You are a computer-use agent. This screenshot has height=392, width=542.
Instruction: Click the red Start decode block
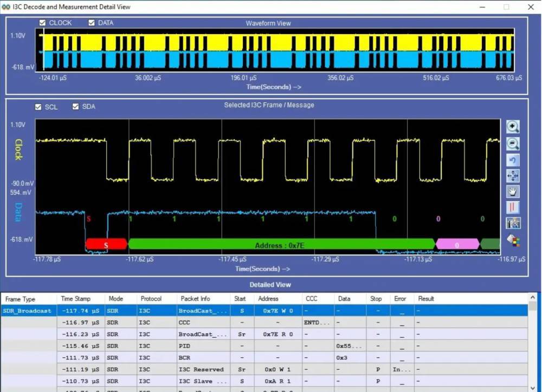pyautogui.click(x=106, y=245)
